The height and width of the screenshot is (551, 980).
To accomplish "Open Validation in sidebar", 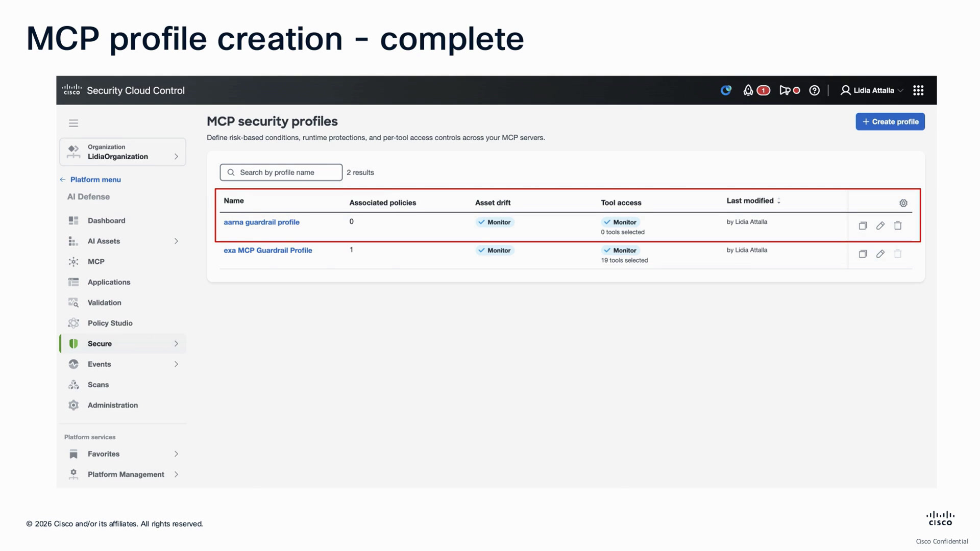I will pyautogui.click(x=104, y=303).
